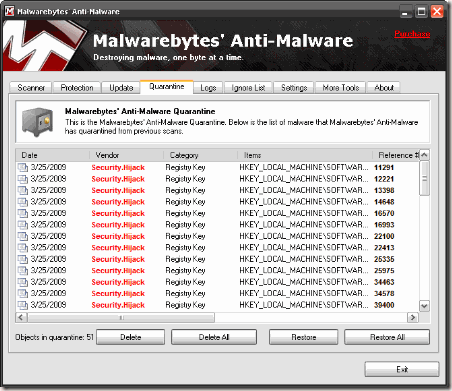Select the Quarantine tab
The width and height of the screenshot is (452, 391).
[x=167, y=87]
